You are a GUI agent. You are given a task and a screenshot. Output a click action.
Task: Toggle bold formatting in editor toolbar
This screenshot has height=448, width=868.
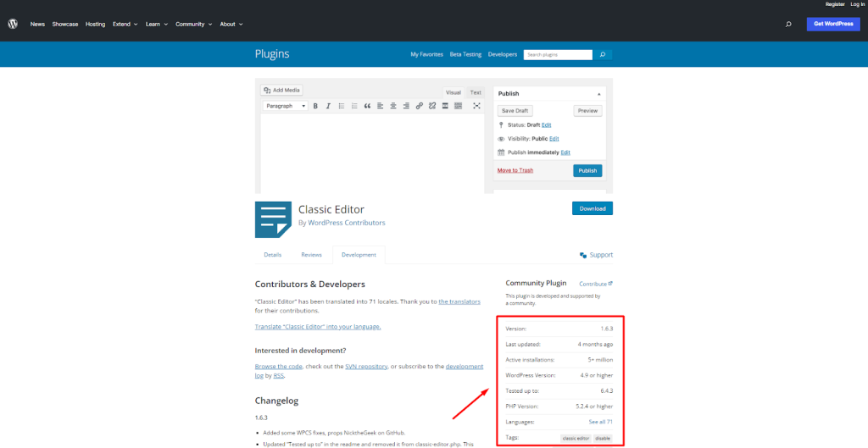point(315,106)
